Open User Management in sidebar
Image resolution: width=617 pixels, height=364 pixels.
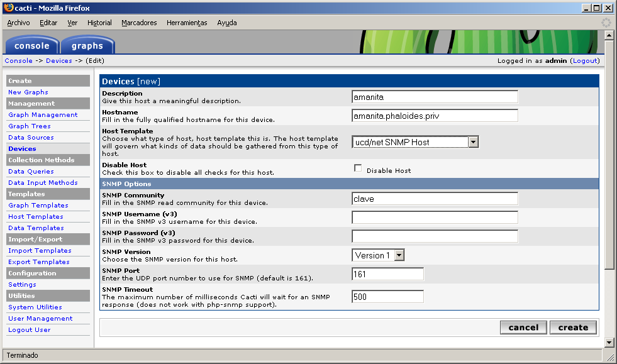click(x=40, y=318)
